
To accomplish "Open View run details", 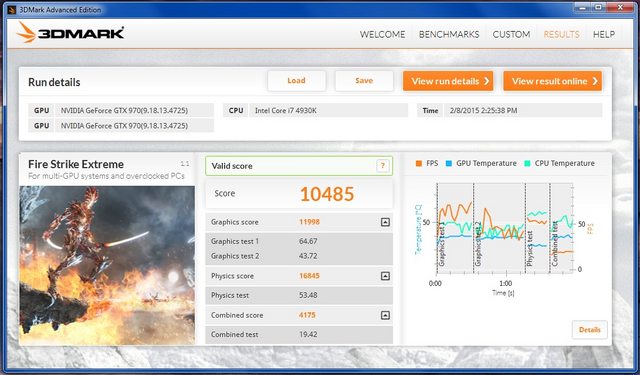I will 448,81.
